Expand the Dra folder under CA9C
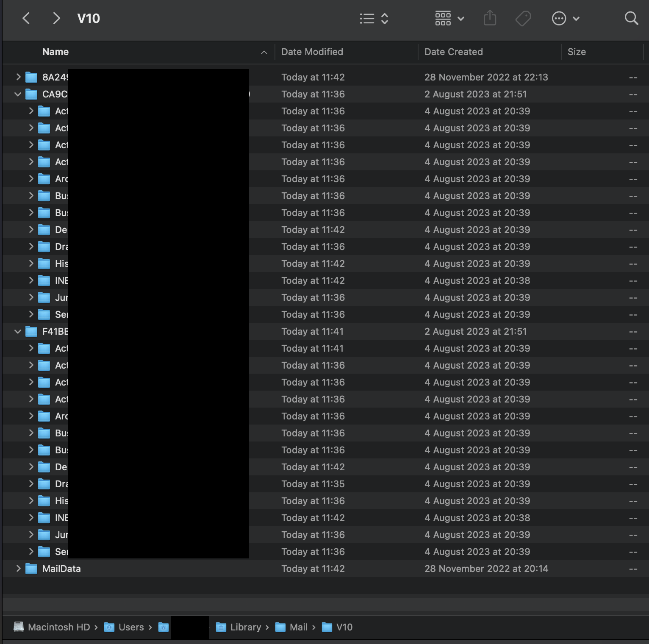 tap(31, 246)
